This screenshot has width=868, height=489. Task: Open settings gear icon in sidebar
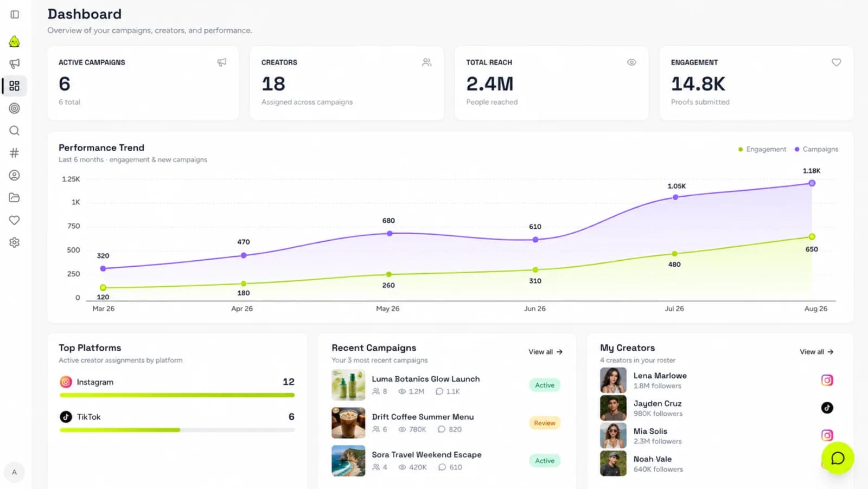15,242
